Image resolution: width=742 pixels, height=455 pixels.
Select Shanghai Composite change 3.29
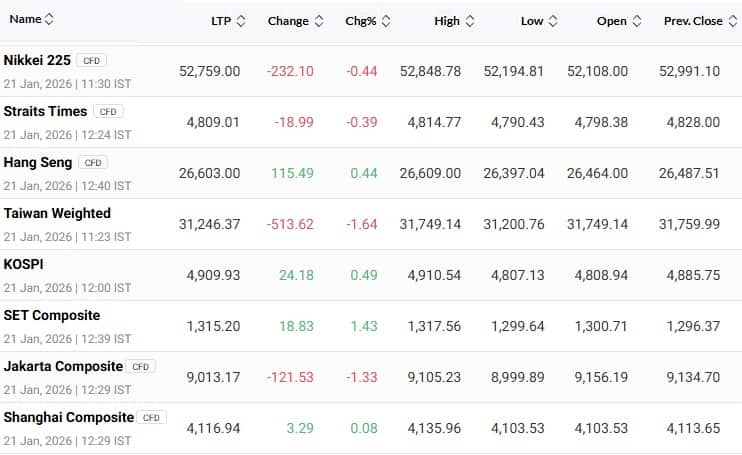pyautogui.click(x=300, y=429)
